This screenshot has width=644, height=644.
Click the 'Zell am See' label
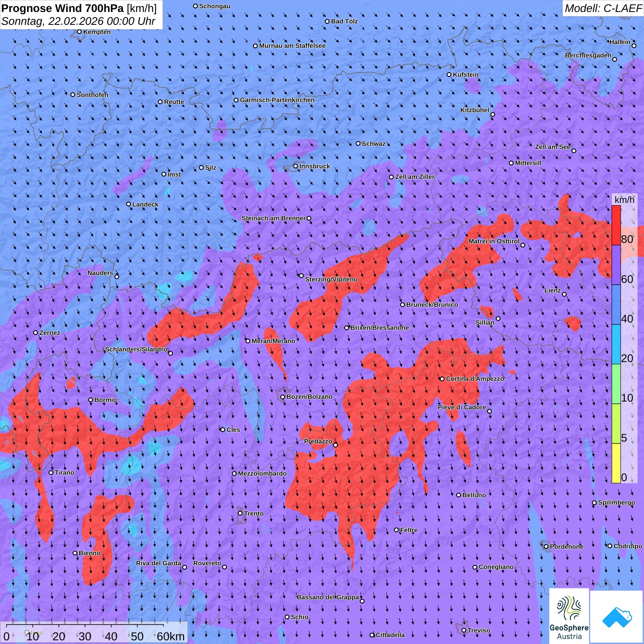552,147
